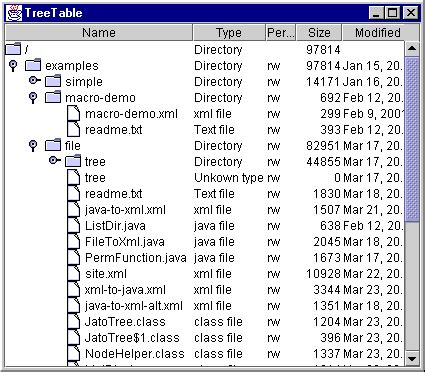Expand the simple folder node
Viewport: 425px width, 372px height.
point(35,80)
